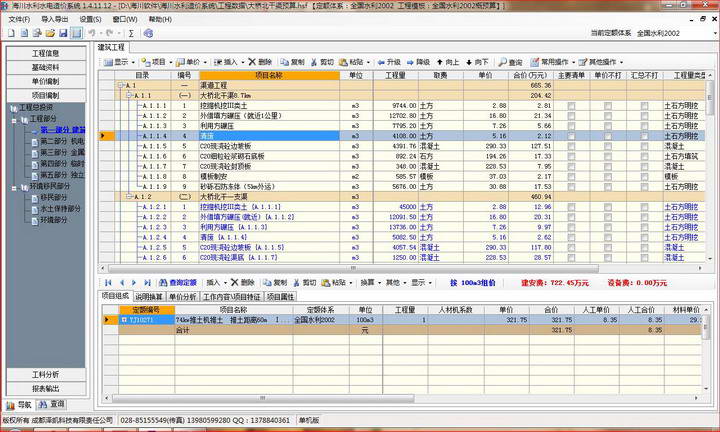Toggle 汇总不打 checkbox for row A.1.1.3
Screen dimensions: 720x432
point(645,126)
